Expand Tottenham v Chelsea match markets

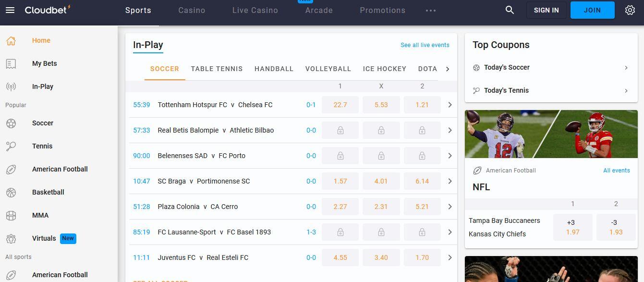click(450, 105)
